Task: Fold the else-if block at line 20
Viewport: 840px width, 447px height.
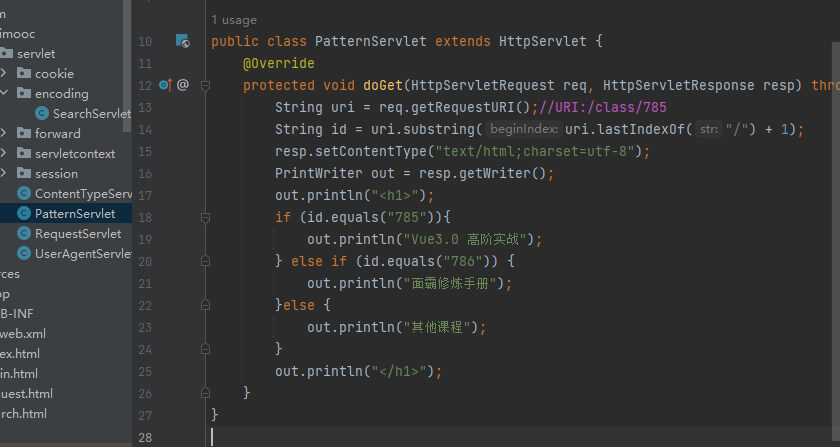Action: click(x=205, y=261)
